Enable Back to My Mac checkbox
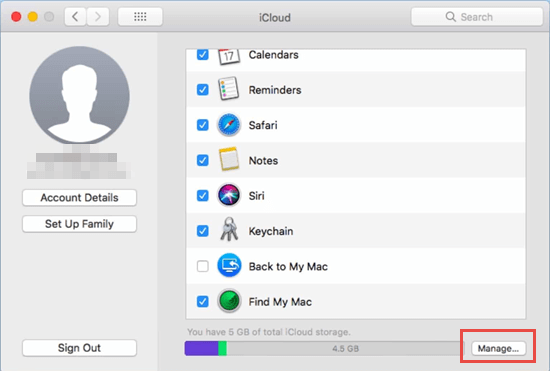 click(x=202, y=266)
